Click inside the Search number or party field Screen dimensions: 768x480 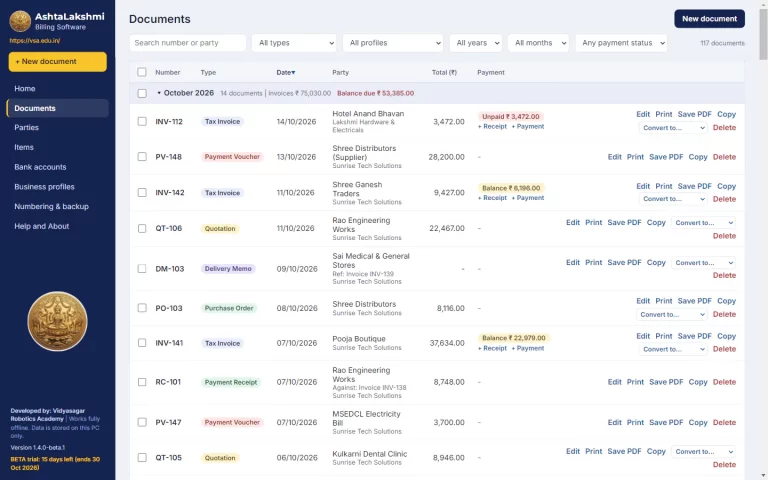pyautogui.click(x=188, y=43)
